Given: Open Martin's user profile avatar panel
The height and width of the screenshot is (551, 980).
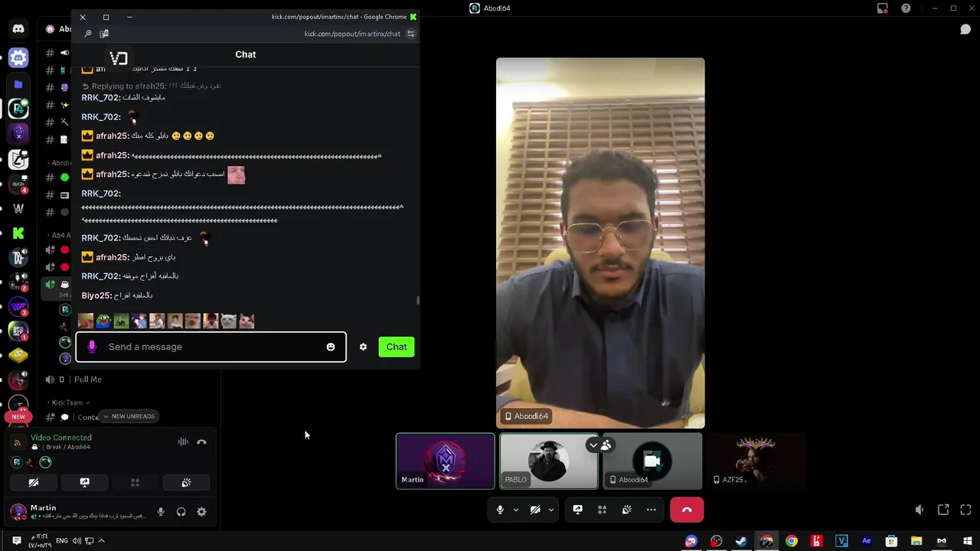Looking at the screenshot, I should [18, 512].
